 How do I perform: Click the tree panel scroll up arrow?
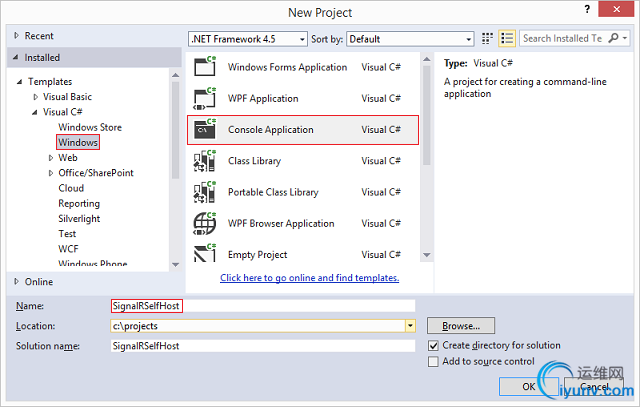click(176, 76)
